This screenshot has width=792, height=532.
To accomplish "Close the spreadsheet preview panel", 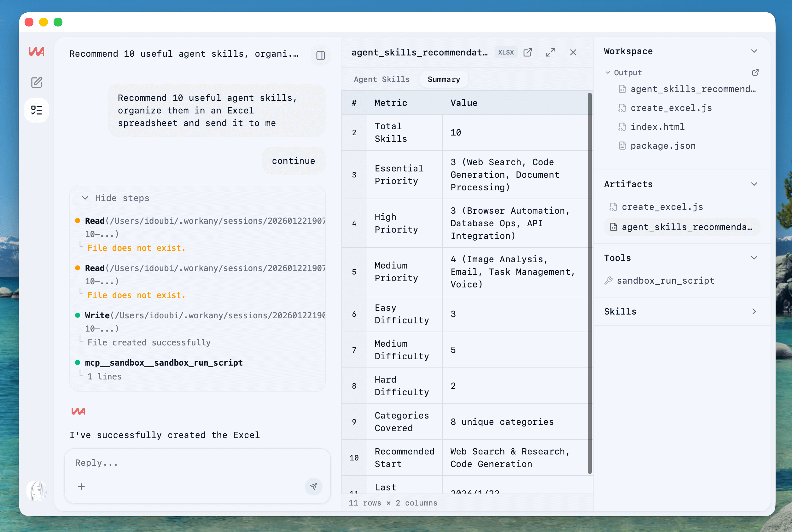I will coord(573,52).
